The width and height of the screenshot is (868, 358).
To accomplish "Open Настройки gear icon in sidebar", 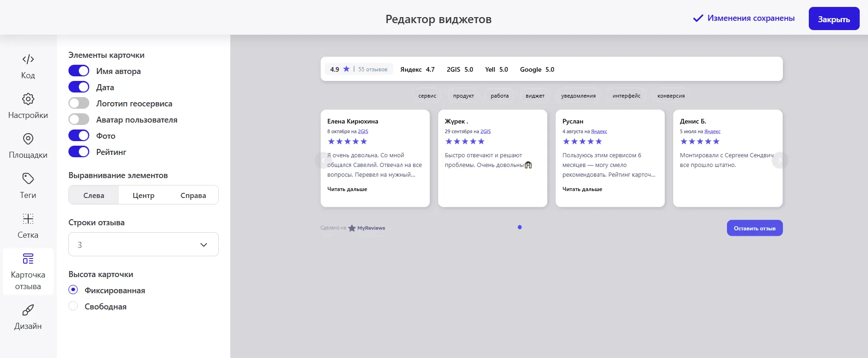I will [28, 99].
